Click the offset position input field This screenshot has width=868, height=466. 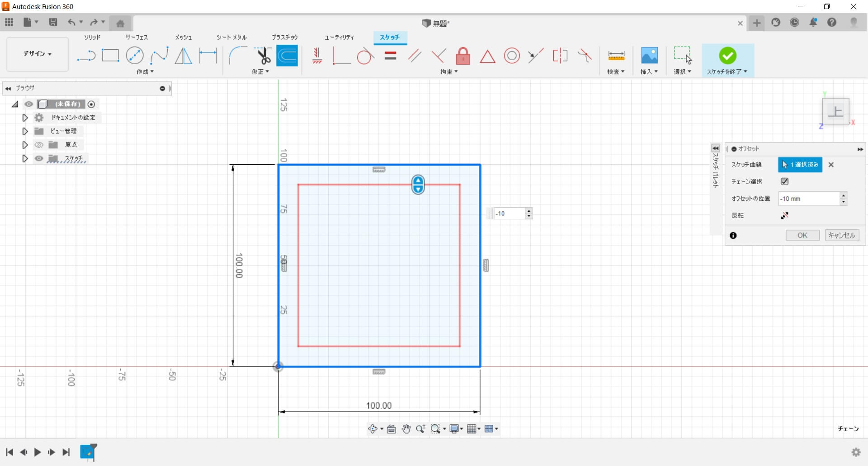point(808,199)
